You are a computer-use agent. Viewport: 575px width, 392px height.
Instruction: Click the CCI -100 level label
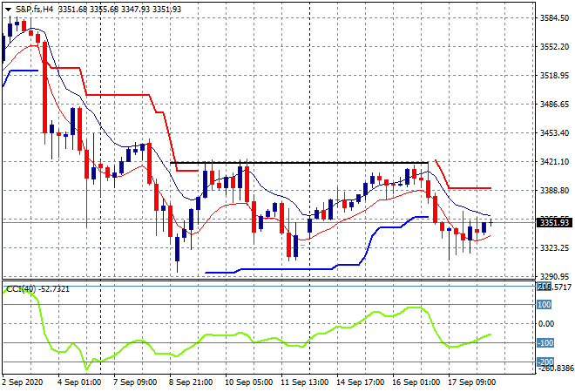[x=545, y=343]
